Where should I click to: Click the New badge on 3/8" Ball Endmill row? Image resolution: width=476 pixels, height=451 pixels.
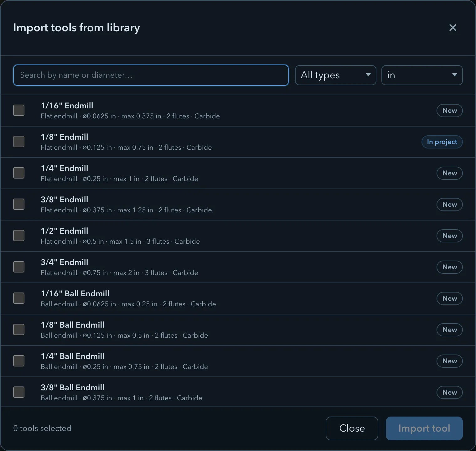tap(449, 392)
